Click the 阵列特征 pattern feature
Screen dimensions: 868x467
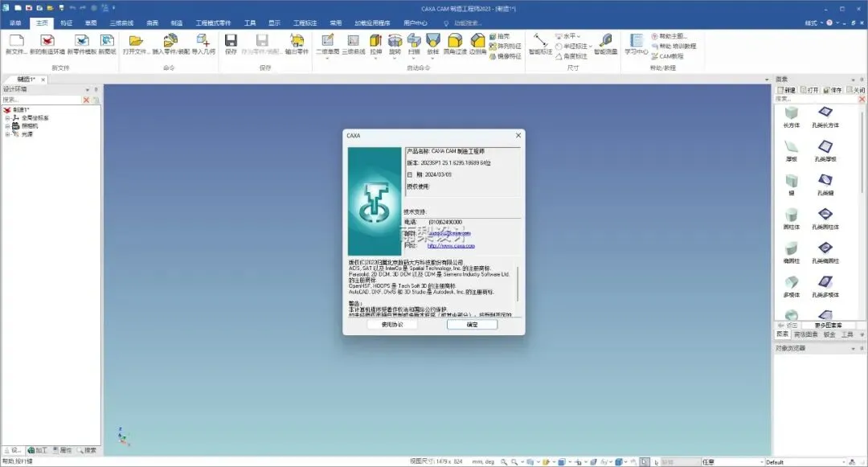(505, 47)
